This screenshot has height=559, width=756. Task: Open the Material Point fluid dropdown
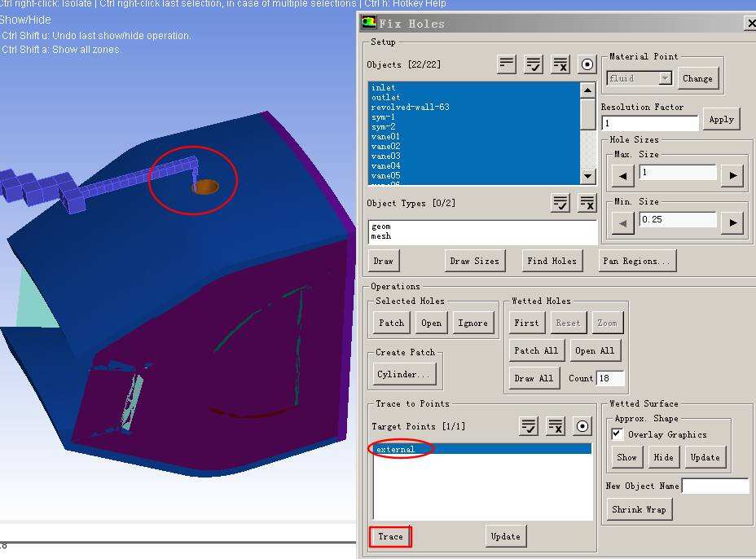666,77
